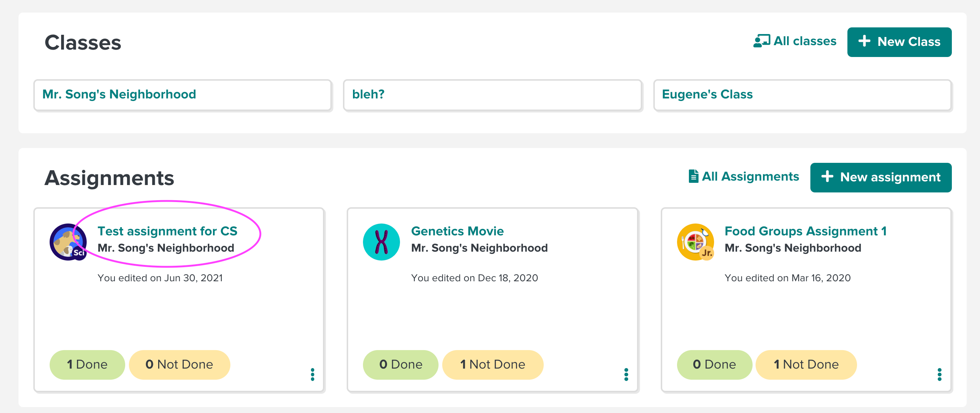
Task: Open the Genetics Movie assignment title
Action: [x=457, y=231]
